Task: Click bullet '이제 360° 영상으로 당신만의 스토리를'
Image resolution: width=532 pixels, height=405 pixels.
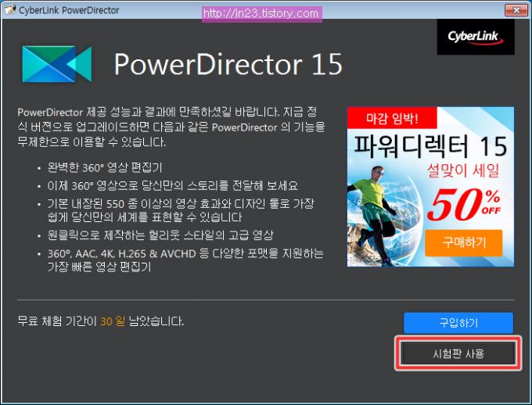Action: tap(173, 185)
